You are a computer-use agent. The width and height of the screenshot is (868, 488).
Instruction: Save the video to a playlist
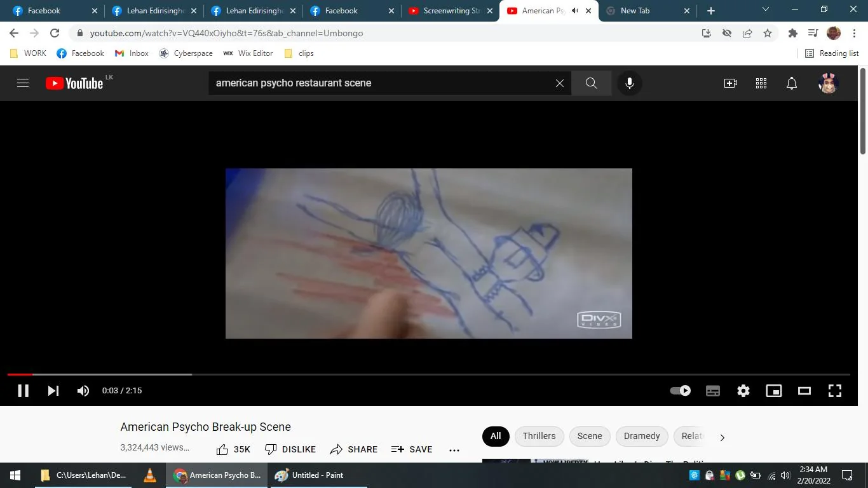(x=411, y=449)
